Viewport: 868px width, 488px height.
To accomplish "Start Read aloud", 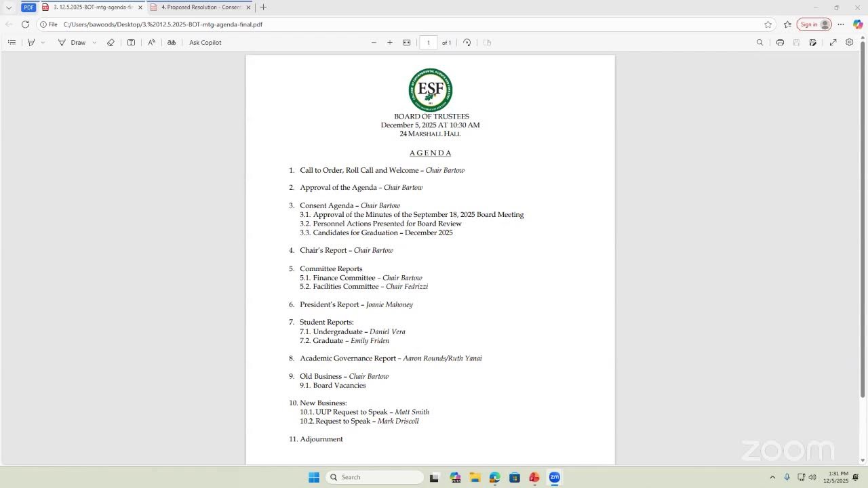I will click(x=151, y=42).
